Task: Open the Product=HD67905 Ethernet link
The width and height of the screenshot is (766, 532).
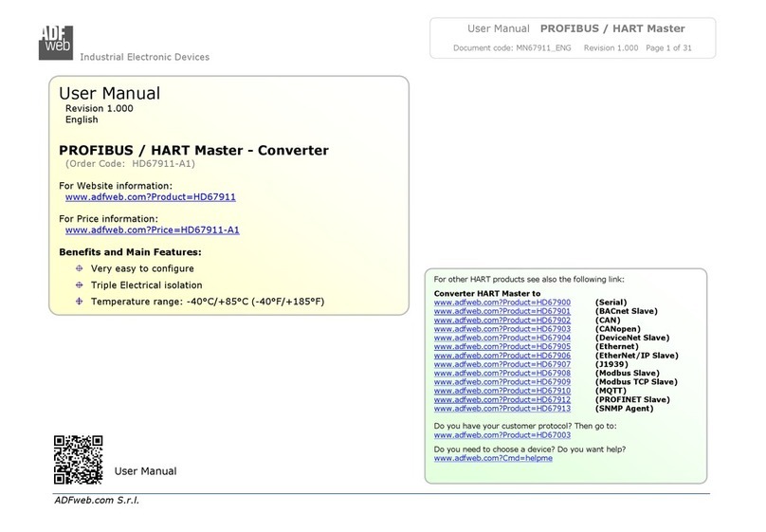Action: (x=502, y=346)
